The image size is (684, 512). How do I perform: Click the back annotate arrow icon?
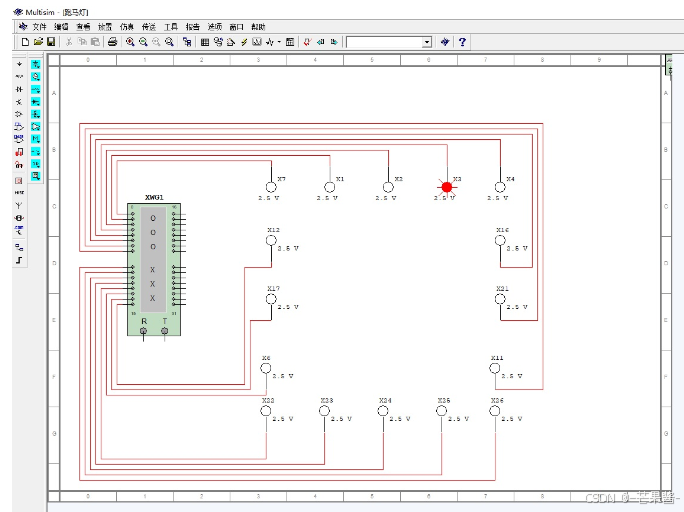pyautogui.click(x=321, y=42)
